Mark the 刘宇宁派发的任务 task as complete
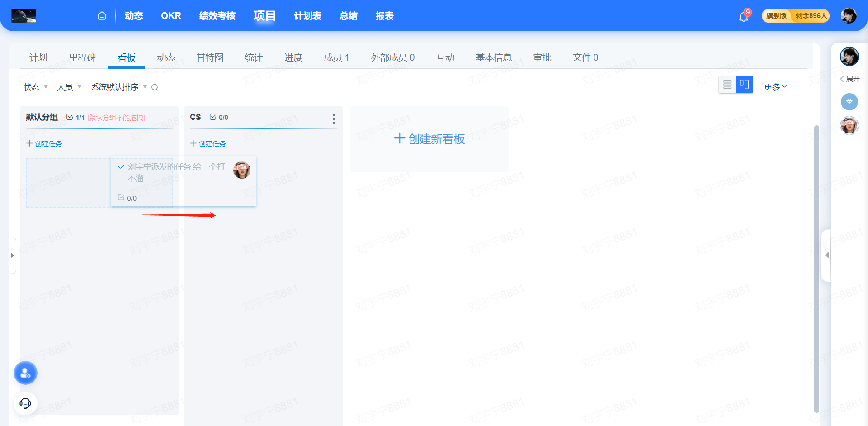Image resolution: width=868 pixels, height=426 pixels. tap(121, 167)
